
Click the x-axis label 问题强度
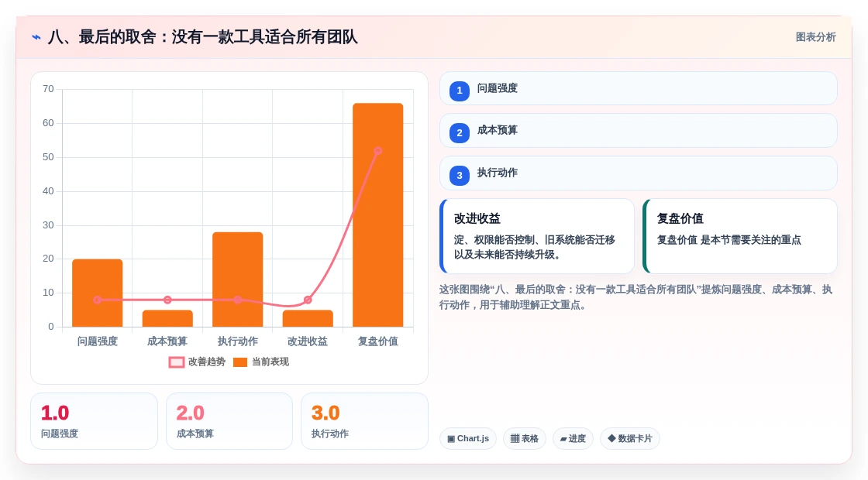point(98,341)
